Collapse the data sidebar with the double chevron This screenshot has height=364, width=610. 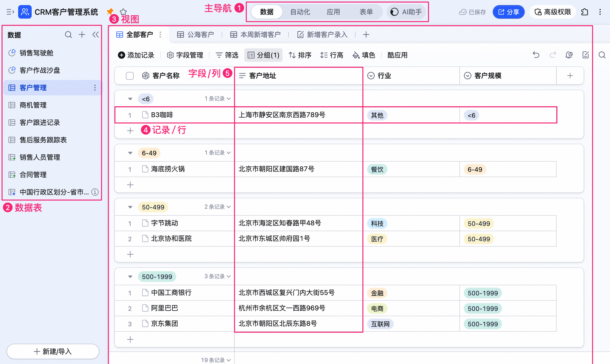(95, 35)
